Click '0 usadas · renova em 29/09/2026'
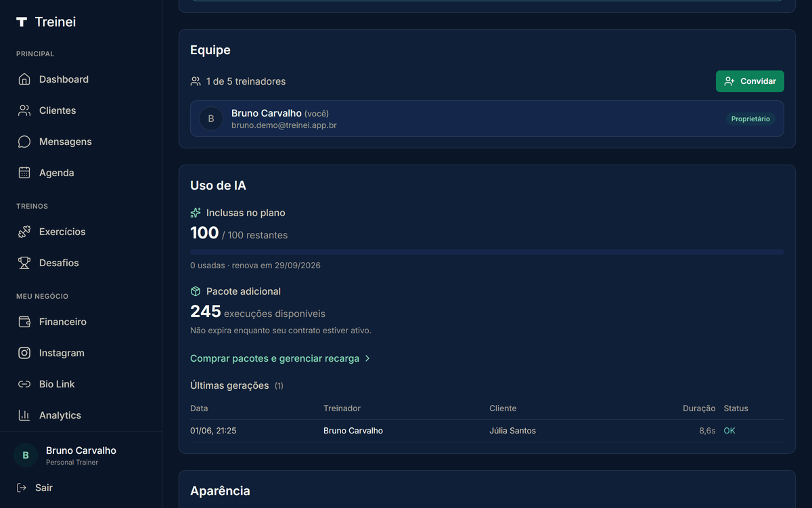 point(255,266)
